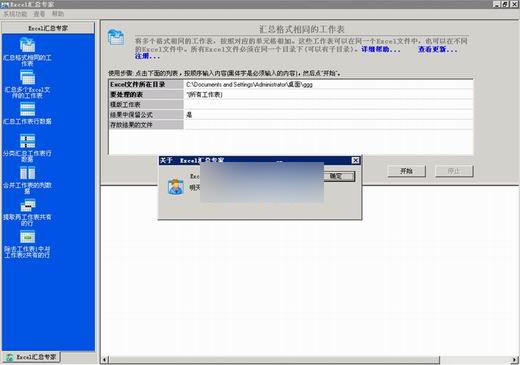Open the 详细帮助... link
The height and width of the screenshot is (365, 520).
coord(381,49)
